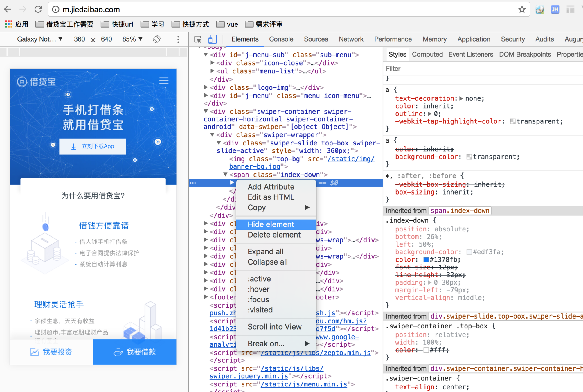Reload the page with refresh icon

click(38, 10)
